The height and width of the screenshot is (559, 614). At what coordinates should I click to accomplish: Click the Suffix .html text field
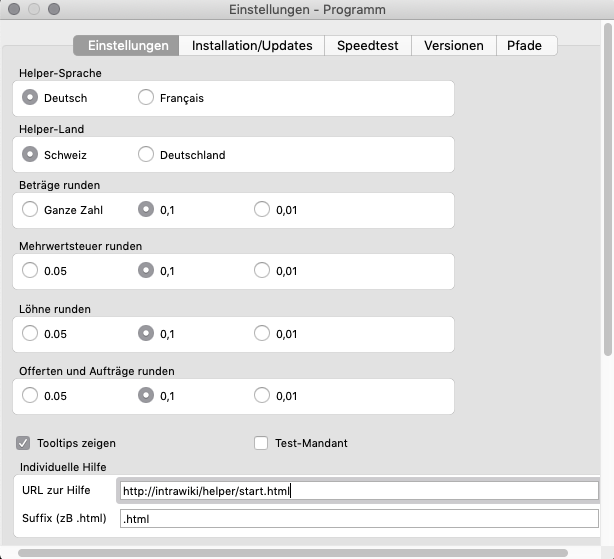tap(357, 519)
